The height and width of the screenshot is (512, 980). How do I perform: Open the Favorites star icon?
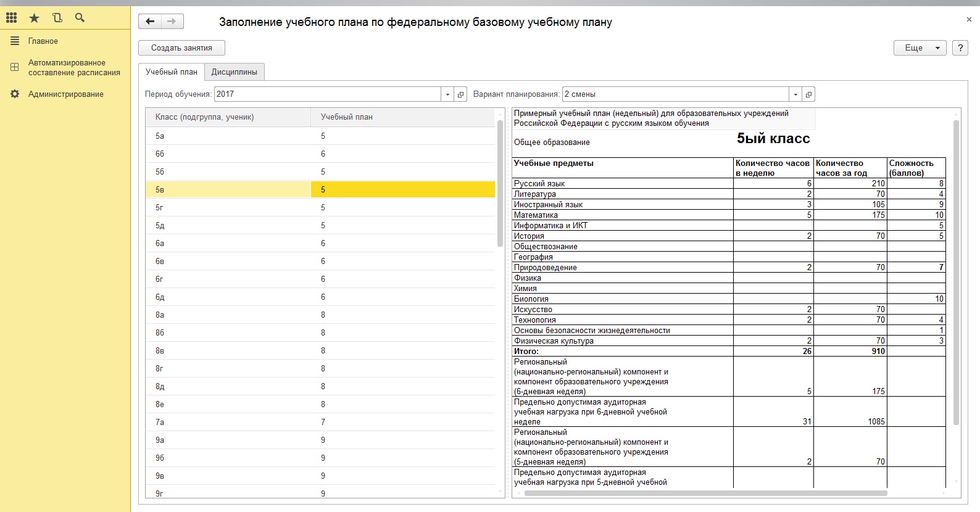tap(35, 18)
